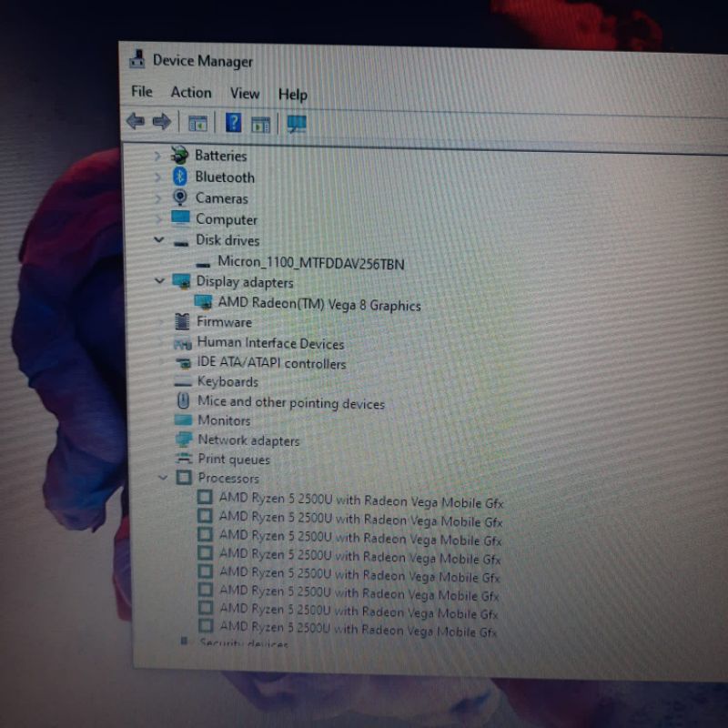Click the Device Manager window title text
Image resolution: width=728 pixels, height=728 pixels.
203,61
